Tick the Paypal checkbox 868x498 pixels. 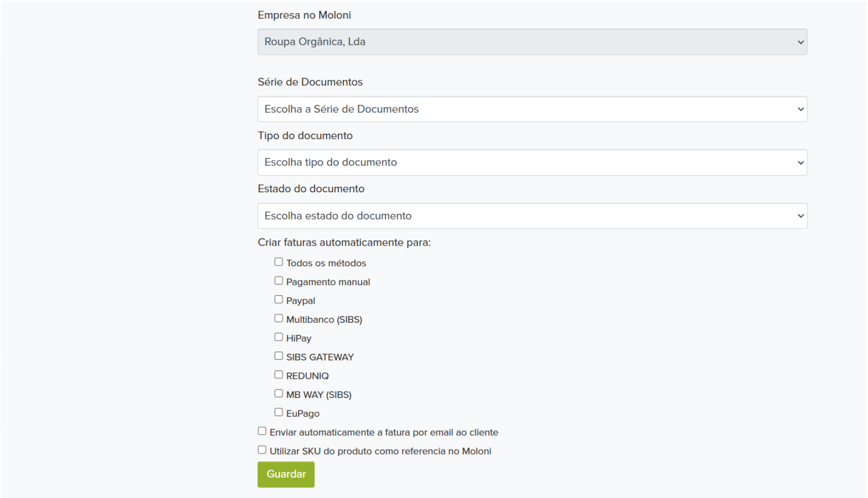(x=279, y=299)
